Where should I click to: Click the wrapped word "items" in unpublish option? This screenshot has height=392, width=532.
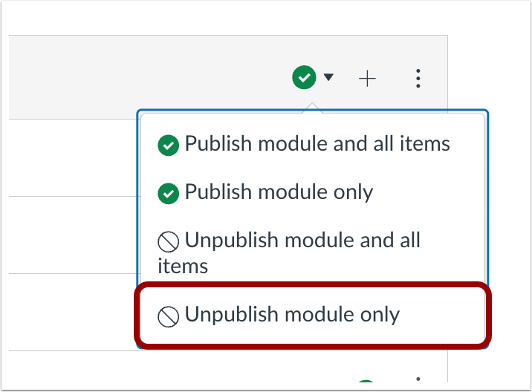tap(183, 266)
